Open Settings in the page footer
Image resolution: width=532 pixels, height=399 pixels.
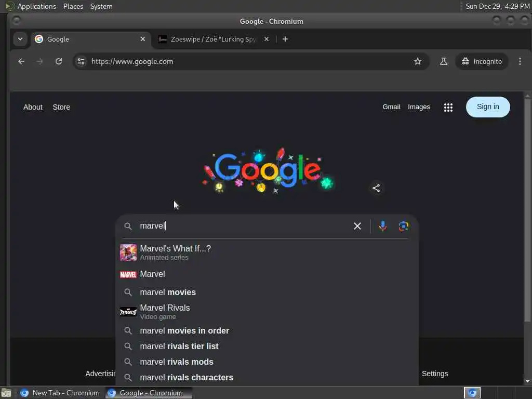pyautogui.click(x=435, y=374)
